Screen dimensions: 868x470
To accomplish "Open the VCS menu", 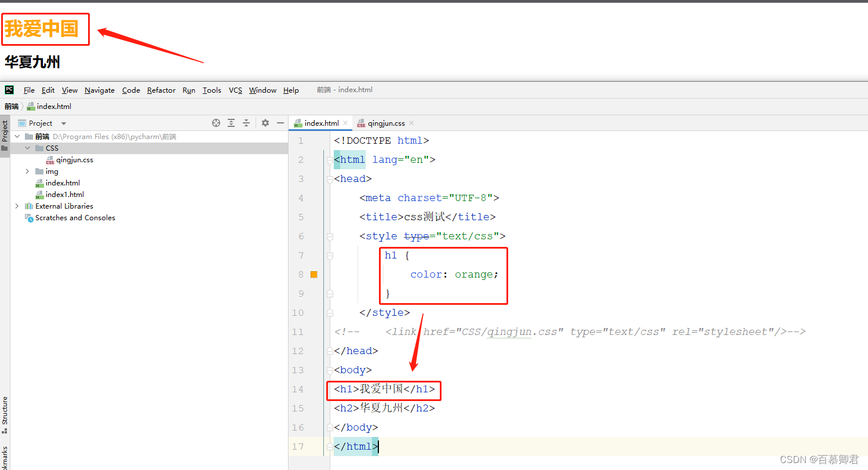I will tap(235, 90).
